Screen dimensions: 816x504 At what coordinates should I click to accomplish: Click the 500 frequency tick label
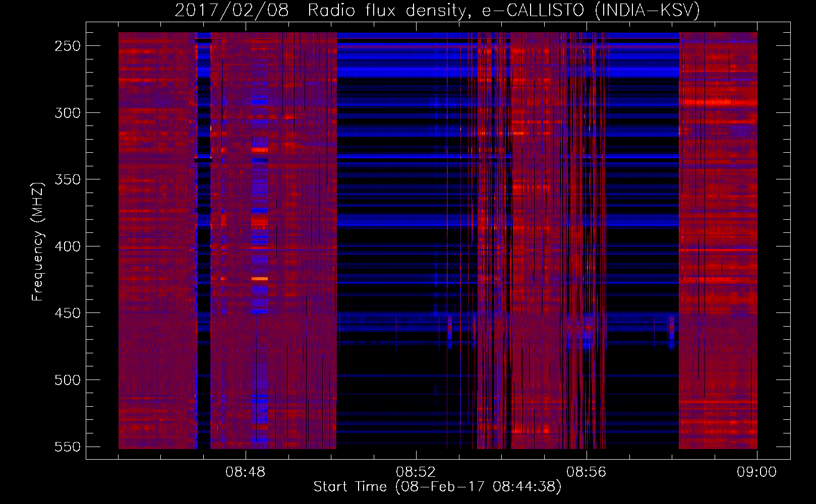[68, 380]
